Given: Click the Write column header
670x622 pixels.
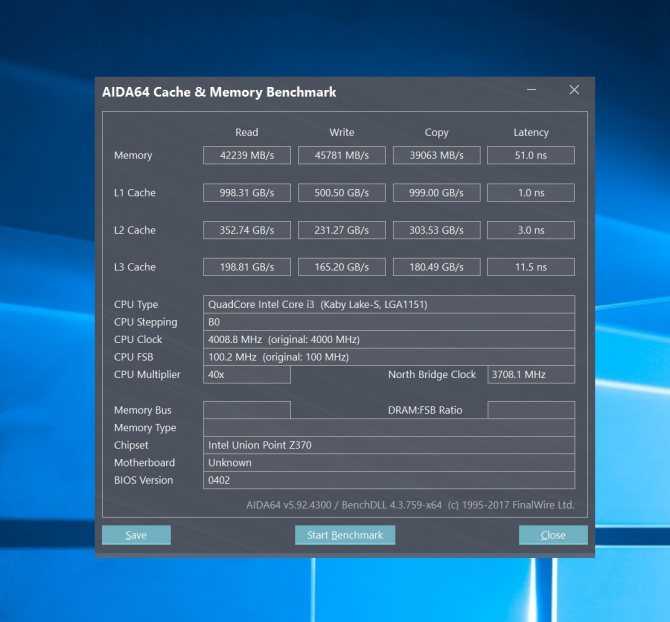Looking at the screenshot, I should (x=342, y=132).
